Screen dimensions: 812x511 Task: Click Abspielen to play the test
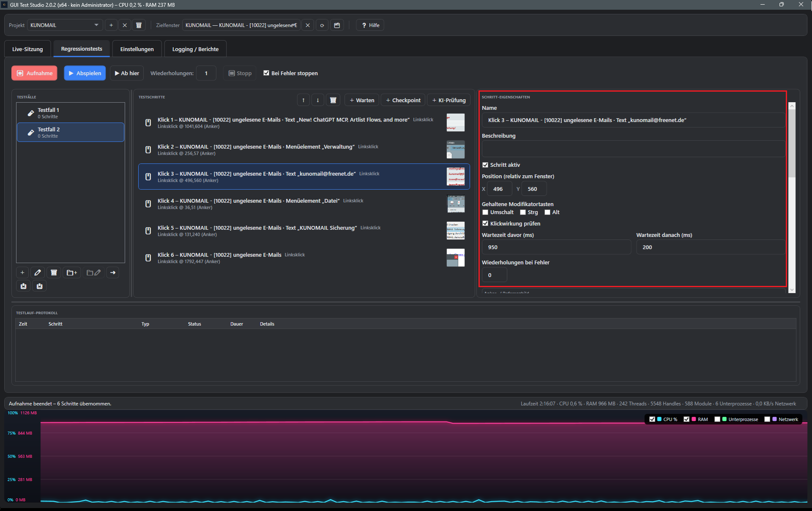click(x=85, y=73)
